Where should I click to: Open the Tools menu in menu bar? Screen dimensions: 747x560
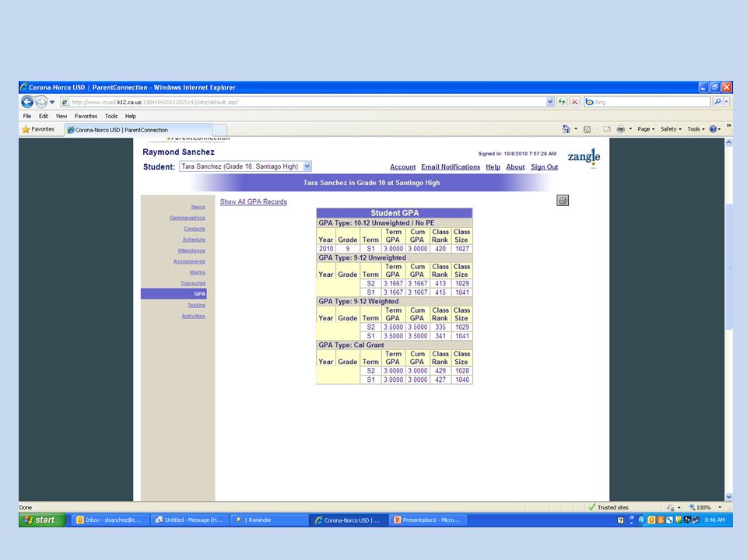(x=111, y=116)
